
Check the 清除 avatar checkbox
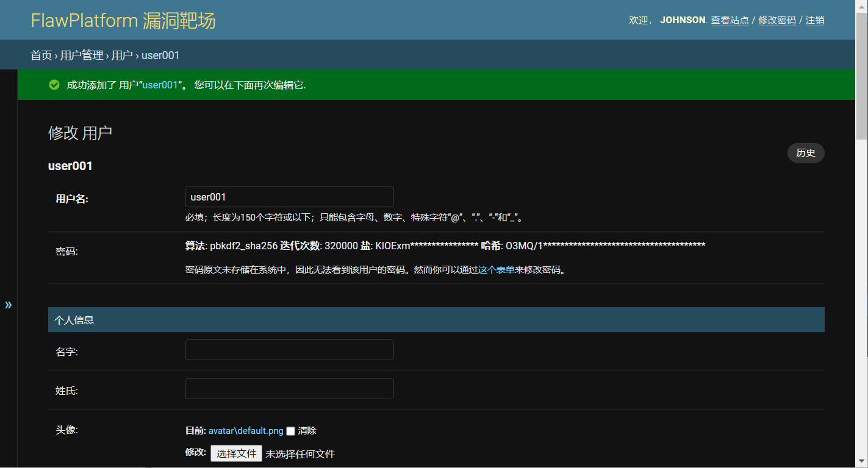pos(291,431)
